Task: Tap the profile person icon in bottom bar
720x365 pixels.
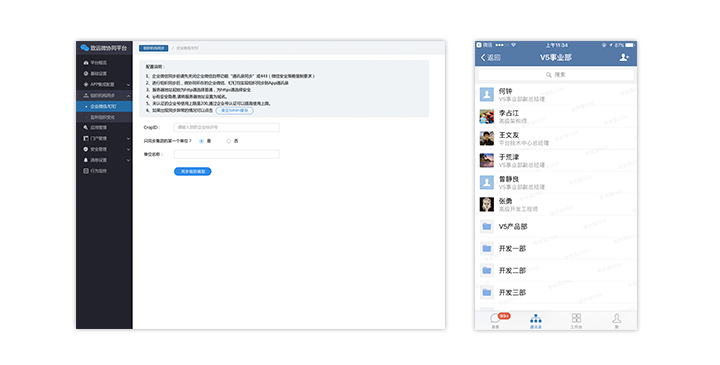Action: pos(617,320)
